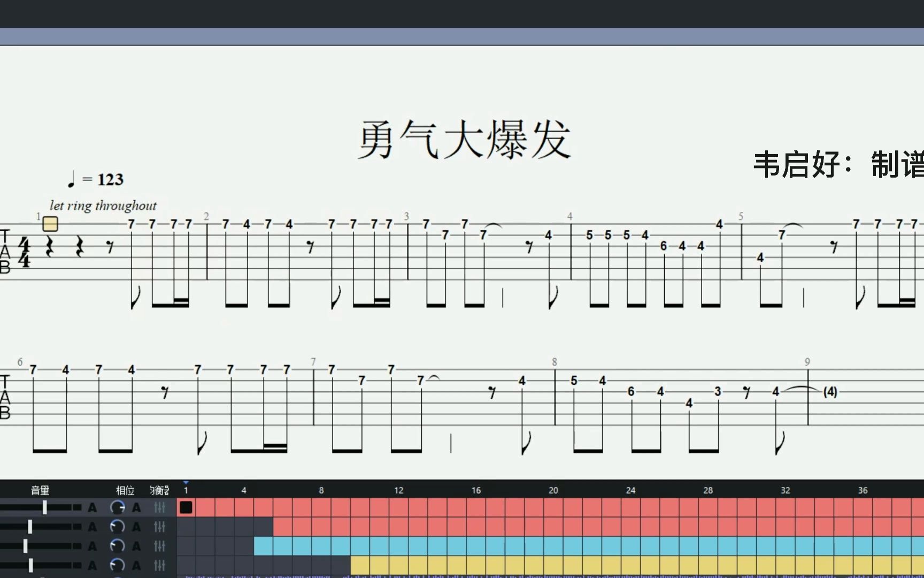Click measure number 8 in the score
The width and height of the screenshot is (924, 578).
(555, 362)
